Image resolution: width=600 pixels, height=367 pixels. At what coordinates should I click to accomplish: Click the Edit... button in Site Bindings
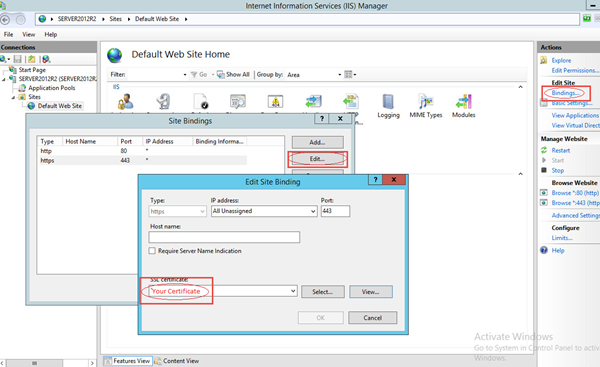click(x=318, y=158)
